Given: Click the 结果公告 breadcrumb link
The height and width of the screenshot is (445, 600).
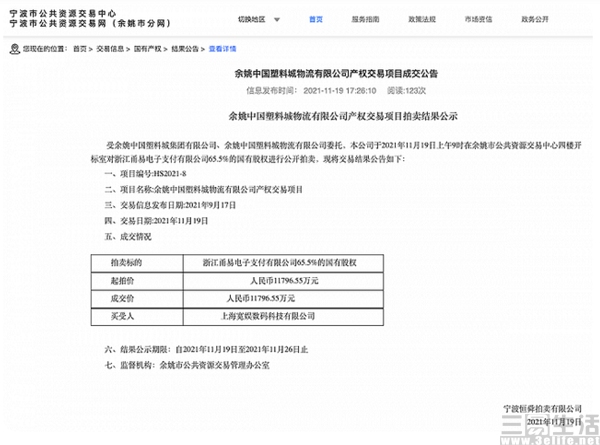Looking at the screenshot, I should pos(185,49).
